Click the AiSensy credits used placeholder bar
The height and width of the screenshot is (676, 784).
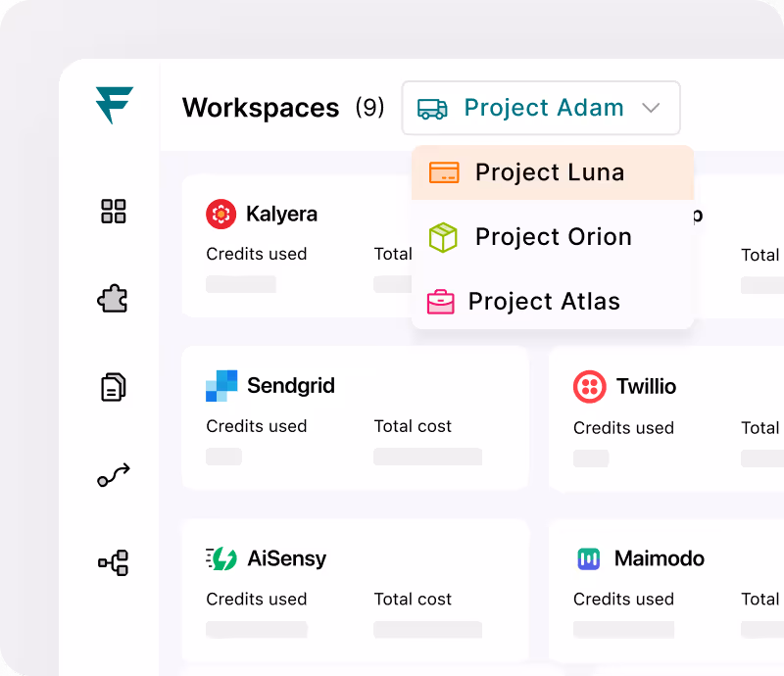point(257,630)
